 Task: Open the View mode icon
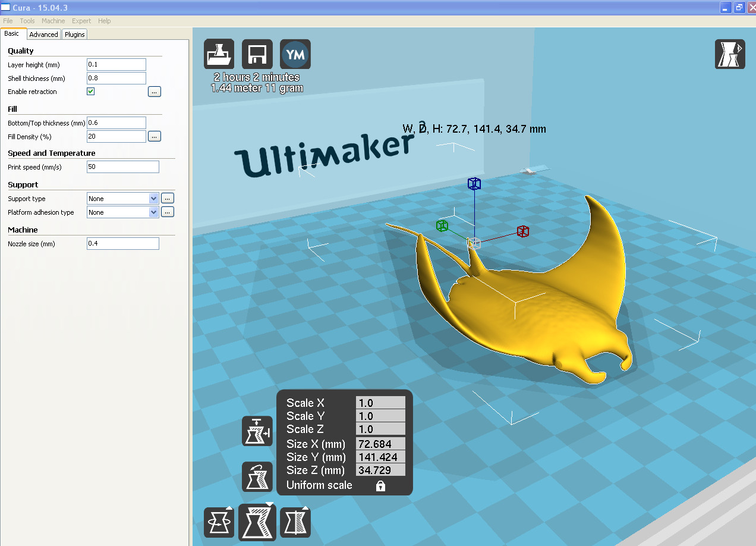tap(729, 54)
